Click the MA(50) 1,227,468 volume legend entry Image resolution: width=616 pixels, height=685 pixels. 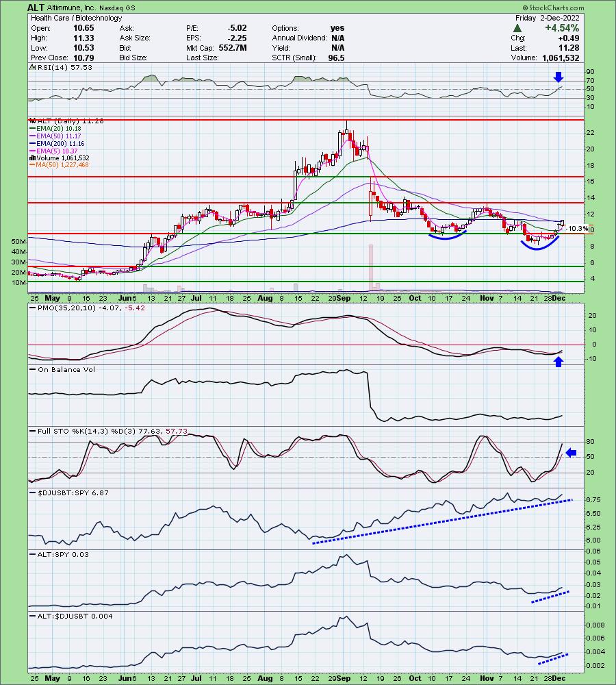(x=59, y=164)
